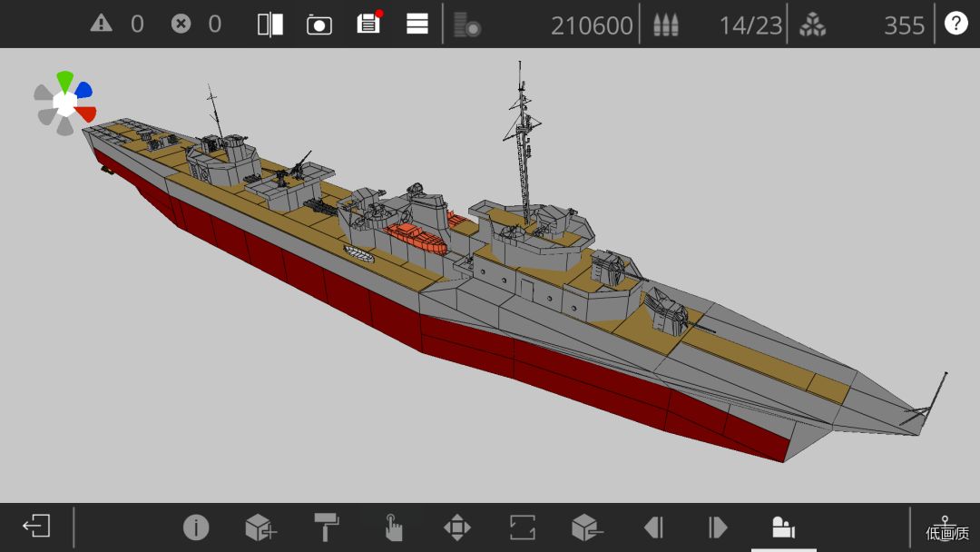The height and width of the screenshot is (552, 980).
Task: Click the coin stack cost icon
Action: 467,25
